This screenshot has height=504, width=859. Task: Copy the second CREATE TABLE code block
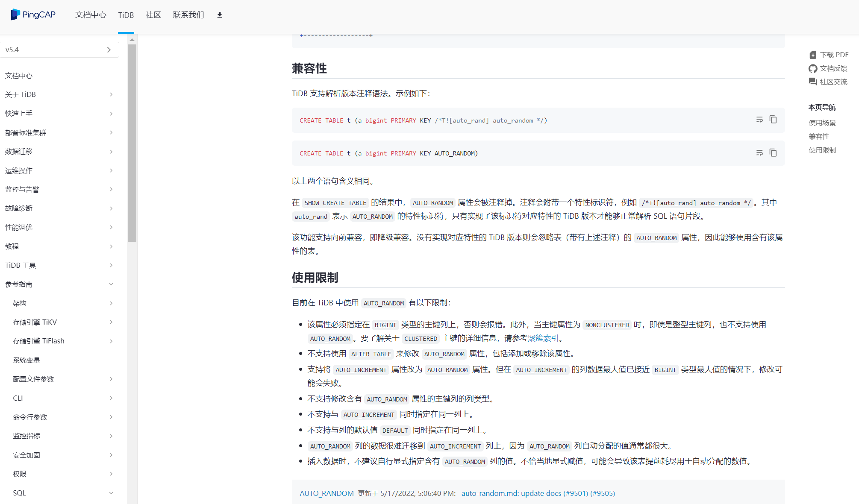pyautogui.click(x=773, y=153)
